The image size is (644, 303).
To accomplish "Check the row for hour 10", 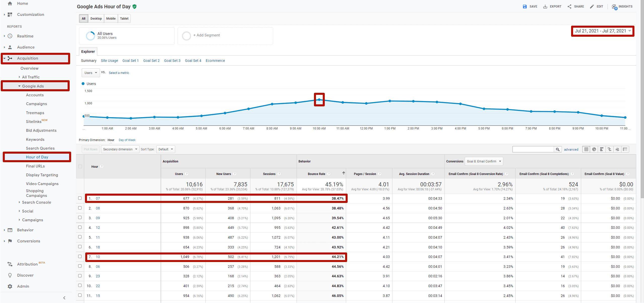I will [x=80, y=256].
